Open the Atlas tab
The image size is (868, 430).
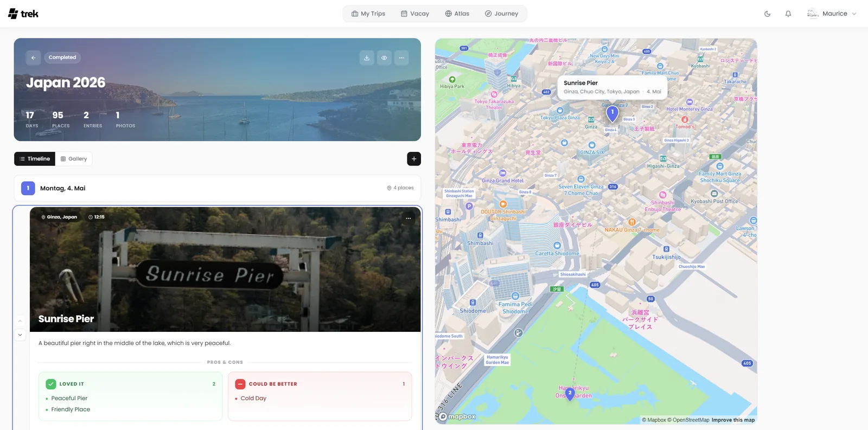(457, 14)
